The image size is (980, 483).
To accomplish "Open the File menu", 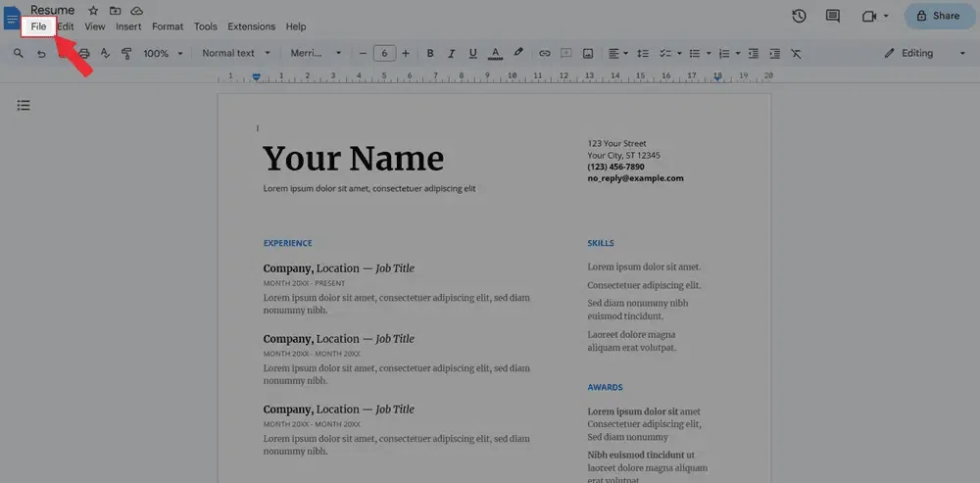I will (x=39, y=26).
